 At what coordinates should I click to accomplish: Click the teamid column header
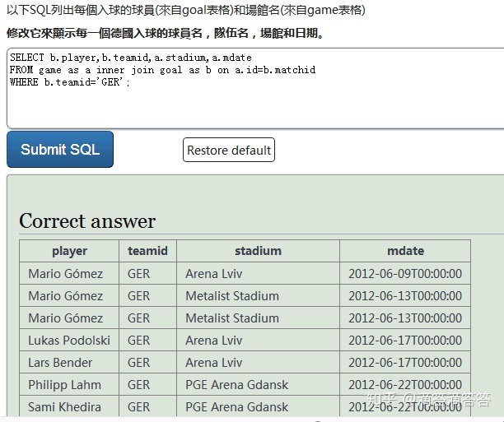tap(147, 251)
